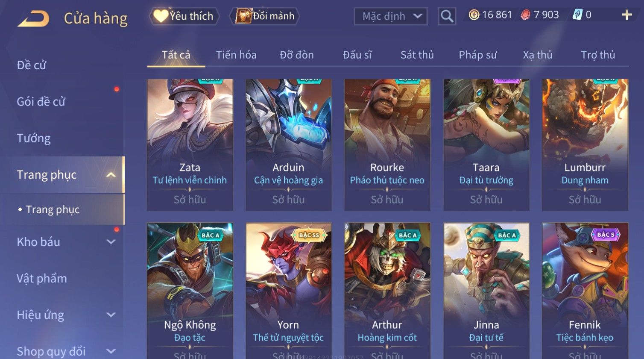The width and height of the screenshot is (644, 359).
Task: Expand the Hiệu ứng sidebar section
Action: click(111, 315)
